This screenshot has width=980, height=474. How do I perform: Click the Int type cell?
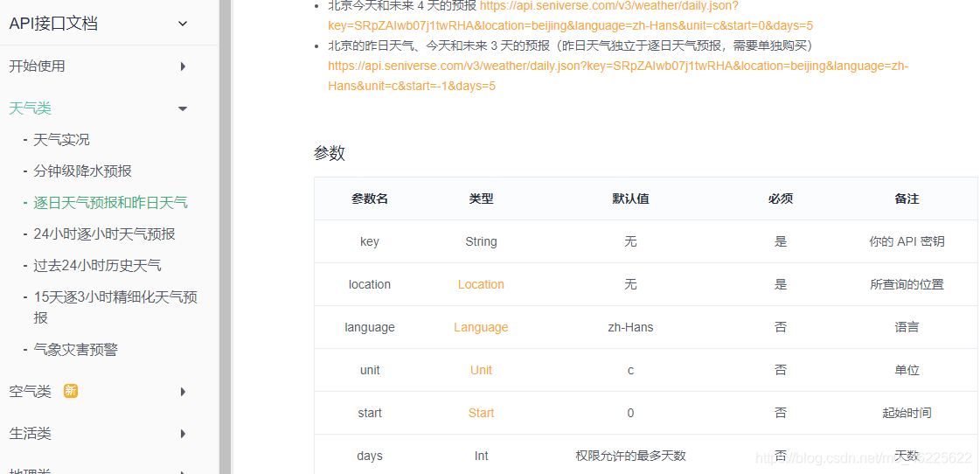[481, 456]
